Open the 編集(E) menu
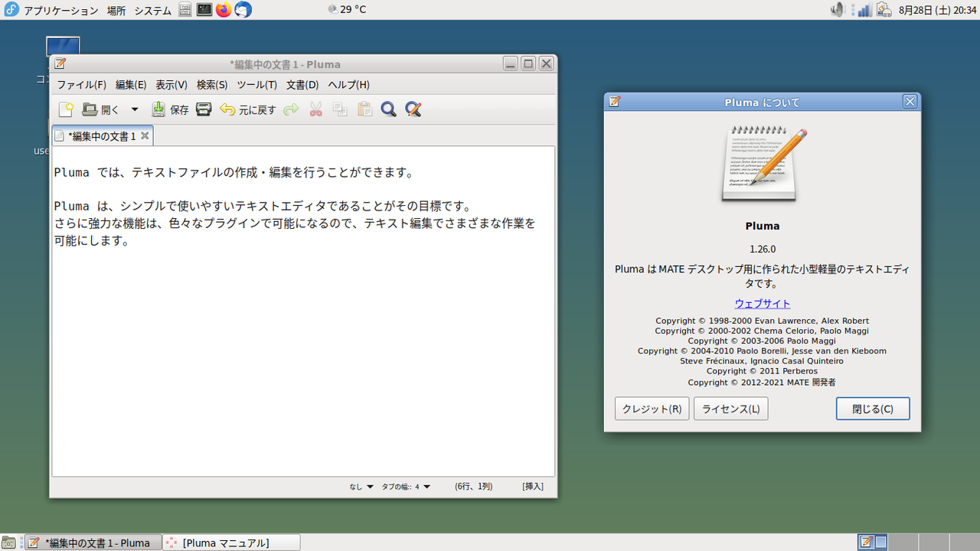980x551 pixels. 131,85
